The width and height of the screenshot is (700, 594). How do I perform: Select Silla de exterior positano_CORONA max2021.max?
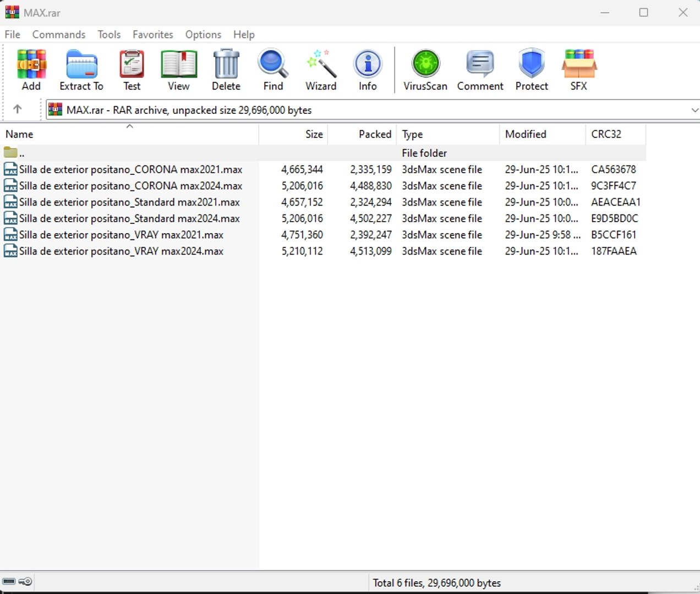pyautogui.click(x=130, y=169)
